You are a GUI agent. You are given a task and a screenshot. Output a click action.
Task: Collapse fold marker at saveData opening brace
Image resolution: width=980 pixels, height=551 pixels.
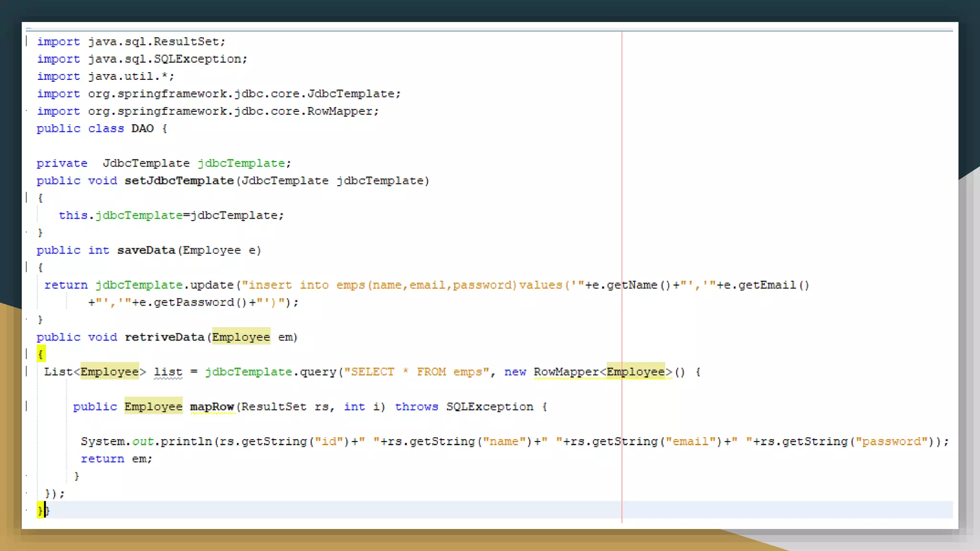(x=27, y=267)
